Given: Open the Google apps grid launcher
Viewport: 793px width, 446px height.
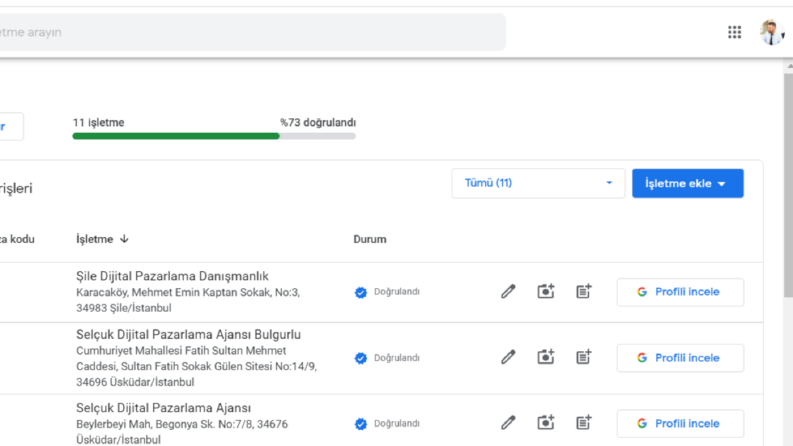Looking at the screenshot, I should click(x=734, y=32).
